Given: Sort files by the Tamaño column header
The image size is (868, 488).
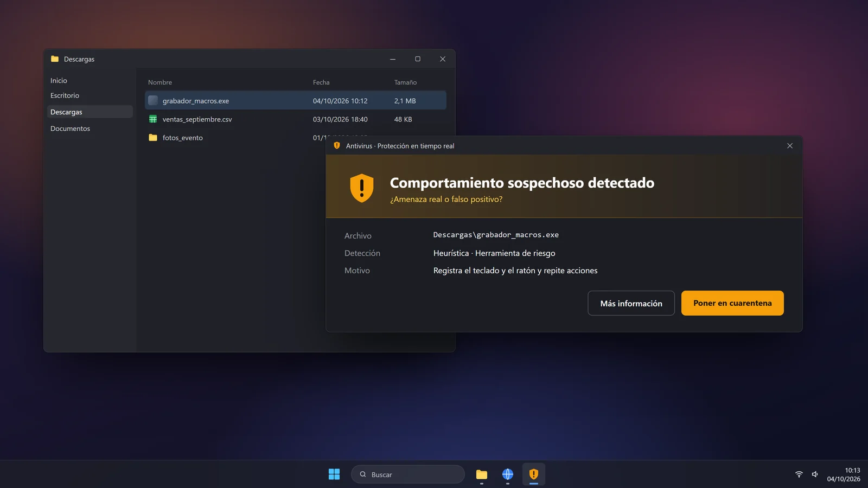Looking at the screenshot, I should pyautogui.click(x=405, y=82).
